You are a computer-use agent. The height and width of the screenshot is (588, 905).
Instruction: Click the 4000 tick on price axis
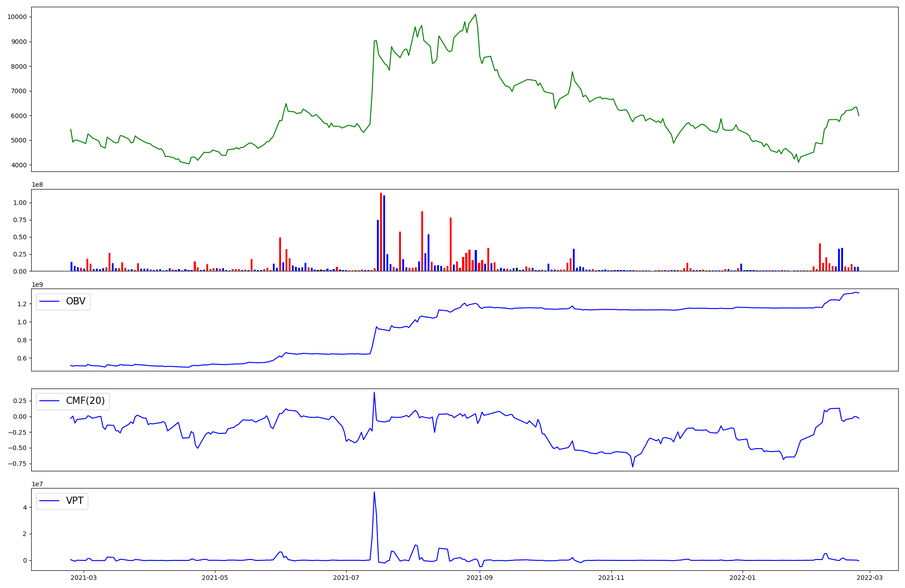pyautogui.click(x=19, y=165)
